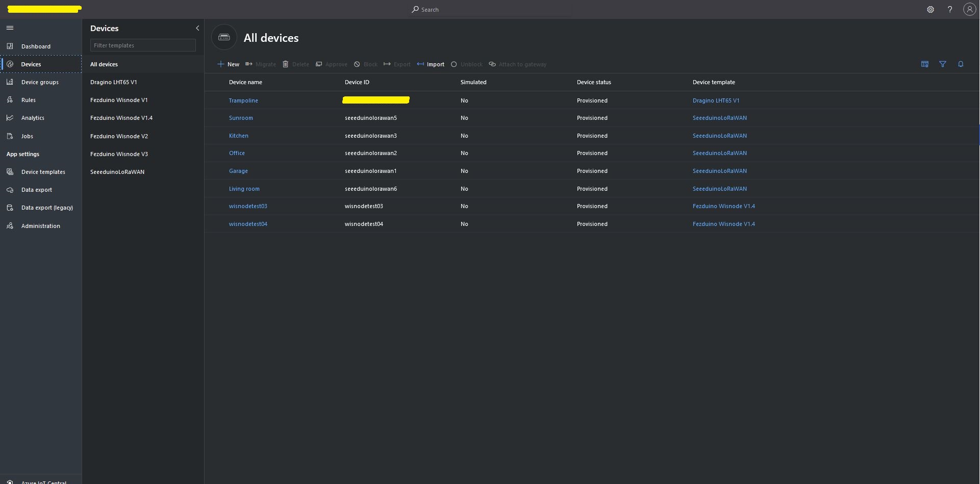Viewport: 980px width, 484px height.
Task: Open Analytics from the navigation
Action: pos(33,118)
